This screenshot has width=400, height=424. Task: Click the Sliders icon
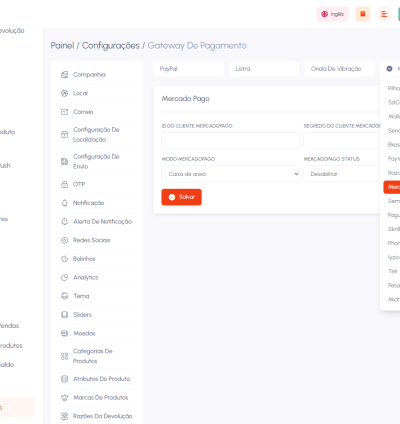(65, 315)
